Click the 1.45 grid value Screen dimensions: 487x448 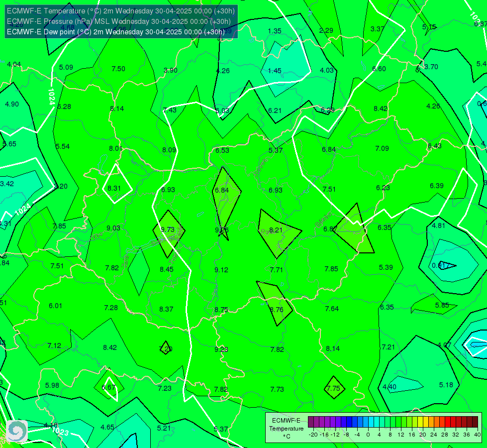(x=275, y=71)
